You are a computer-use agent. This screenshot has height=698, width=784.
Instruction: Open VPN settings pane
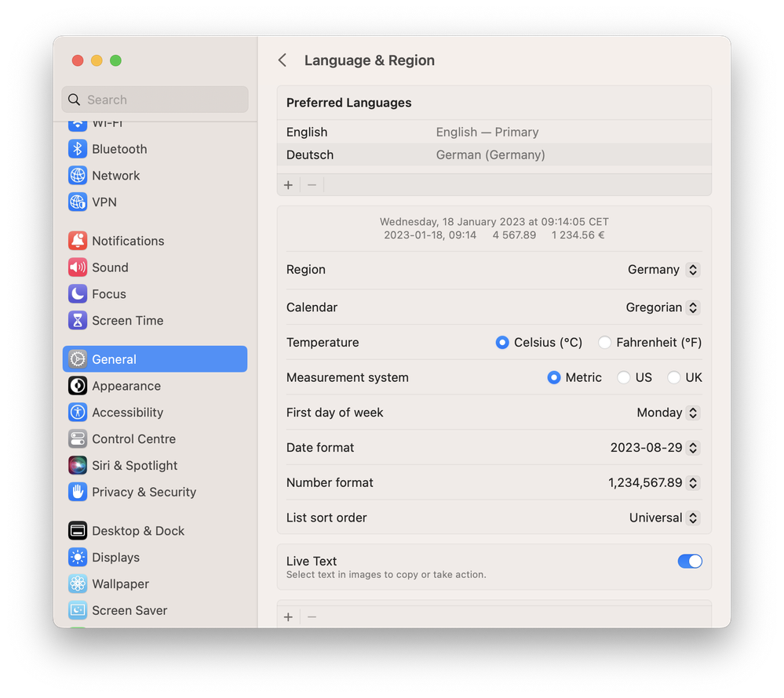coord(155,202)
